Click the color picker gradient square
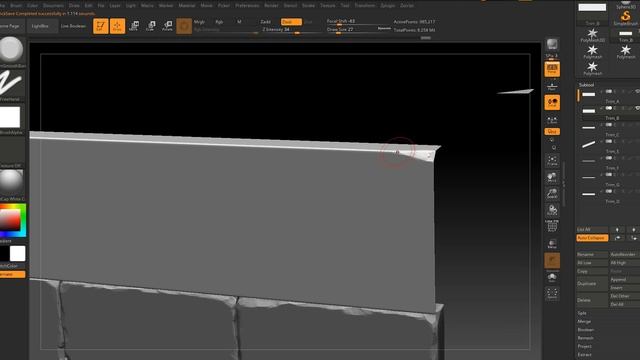 click(10, 220)
